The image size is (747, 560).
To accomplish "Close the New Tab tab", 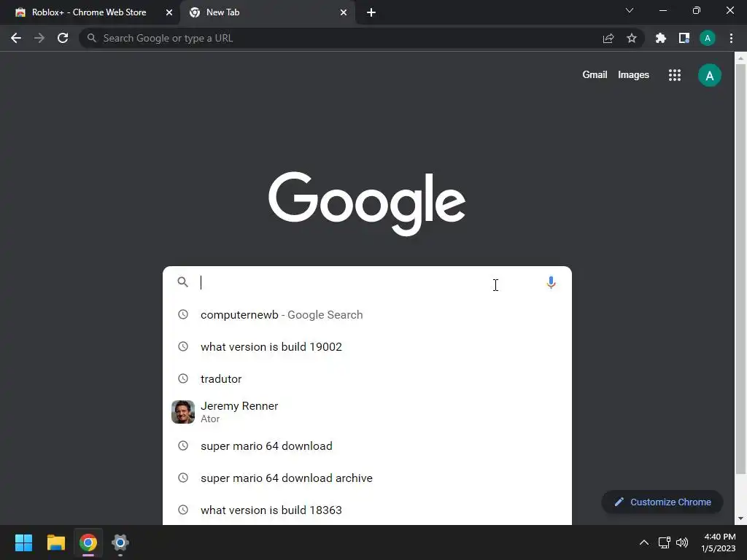I will 344,12.
